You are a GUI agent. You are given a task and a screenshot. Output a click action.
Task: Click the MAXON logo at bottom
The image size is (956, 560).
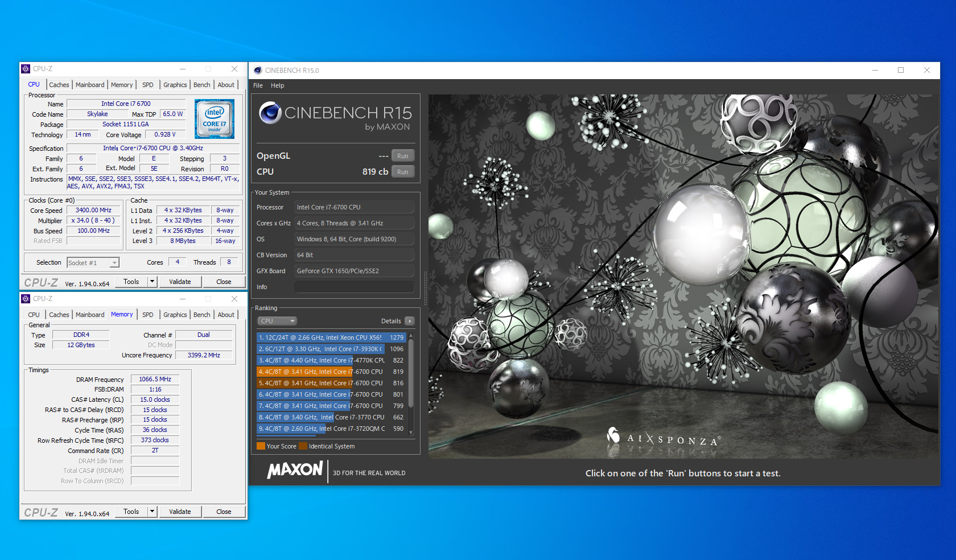(x=295, y=470)
